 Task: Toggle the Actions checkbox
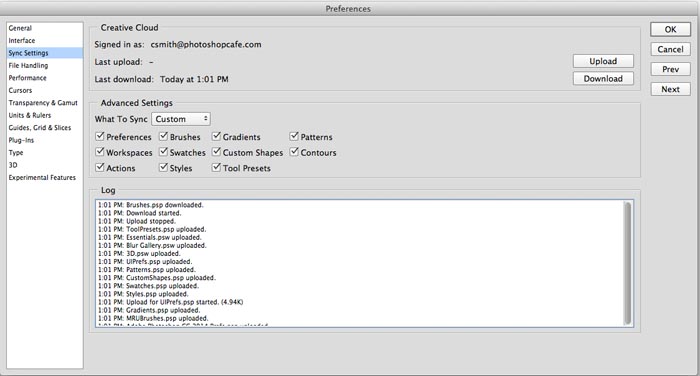point(100,167)
